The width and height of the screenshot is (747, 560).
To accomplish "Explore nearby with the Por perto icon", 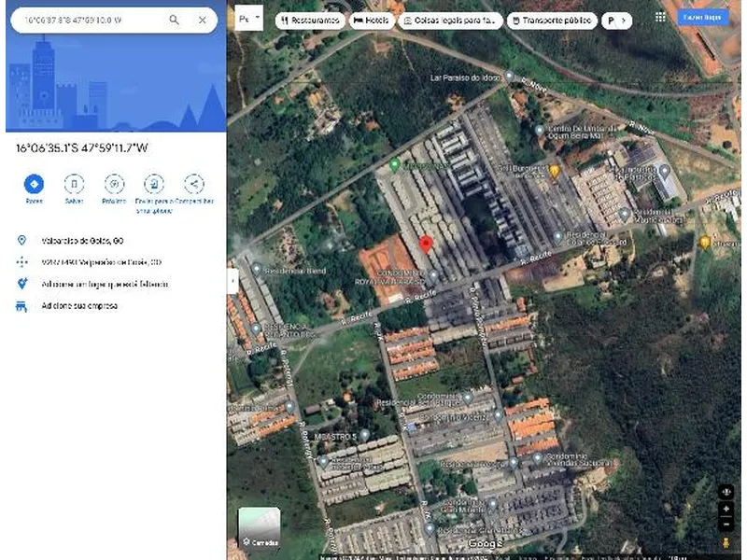I will pos(115,184).
